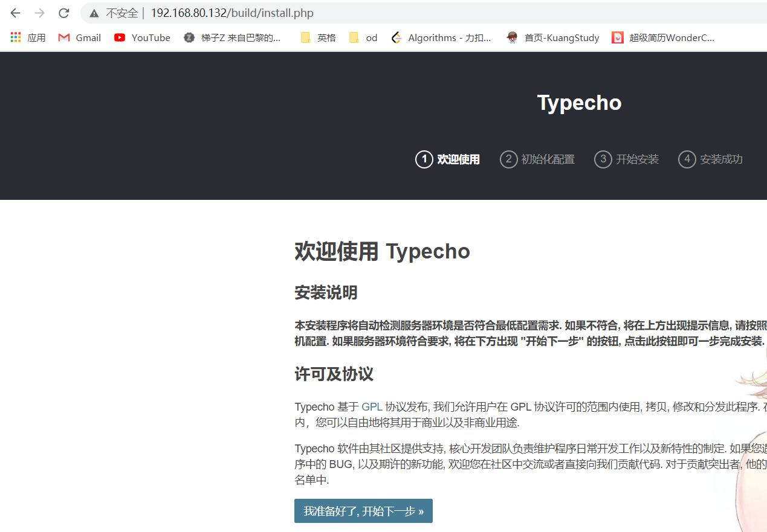
Task: Click the GPL license link
Action: click(x=372, y=406)
